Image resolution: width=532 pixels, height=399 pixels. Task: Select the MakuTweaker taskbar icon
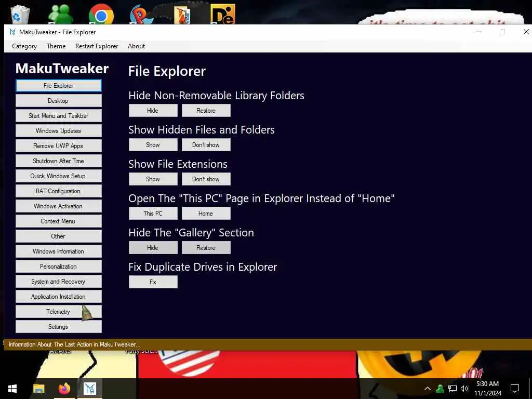pyautogui.click(x=90, y=389)
